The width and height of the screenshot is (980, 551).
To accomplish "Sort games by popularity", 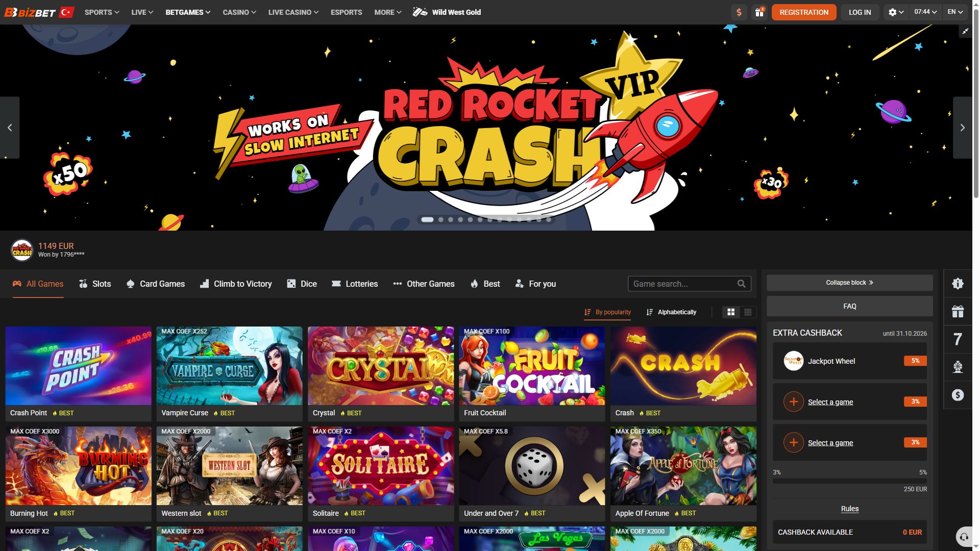I will click(607, 312).
